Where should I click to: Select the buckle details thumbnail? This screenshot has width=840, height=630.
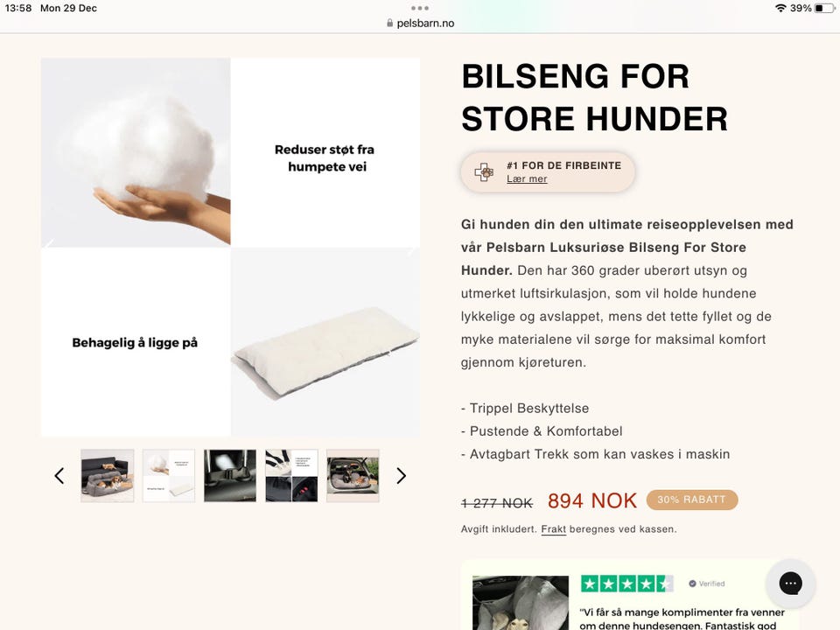291,476
